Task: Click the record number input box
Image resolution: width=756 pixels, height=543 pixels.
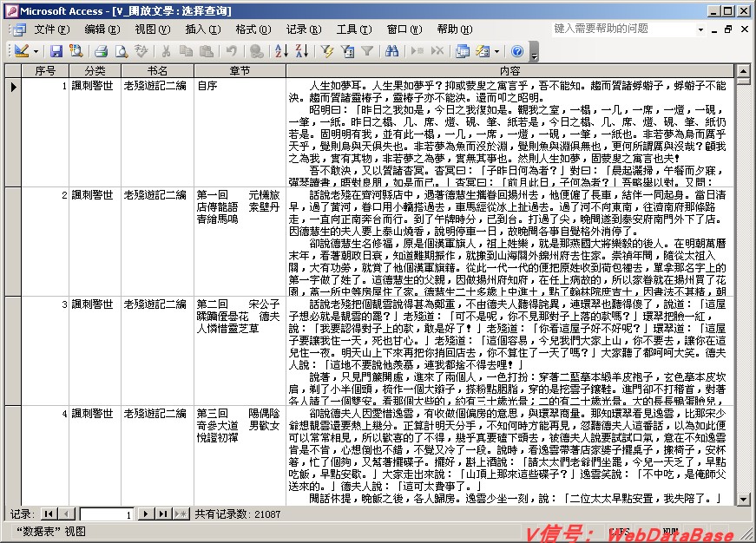Action: (x=107, y=514)
